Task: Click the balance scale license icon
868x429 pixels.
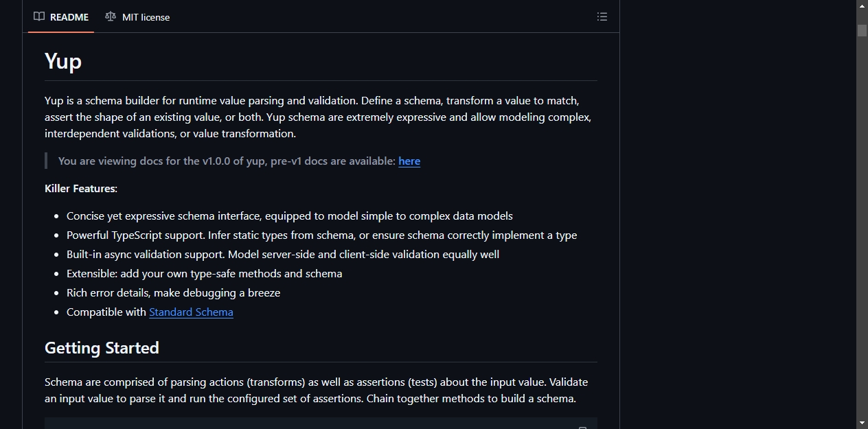Action: coord(111,16)
